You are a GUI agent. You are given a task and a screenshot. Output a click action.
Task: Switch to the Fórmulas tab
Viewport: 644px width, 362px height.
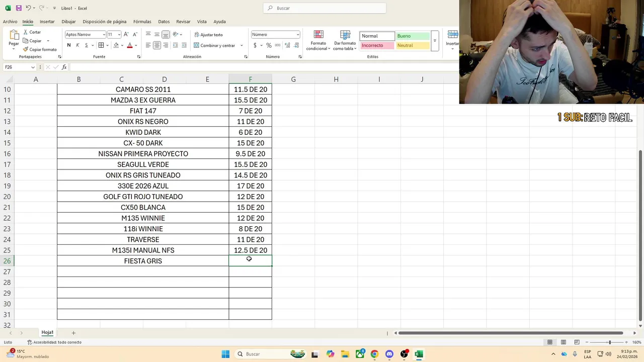142,22
